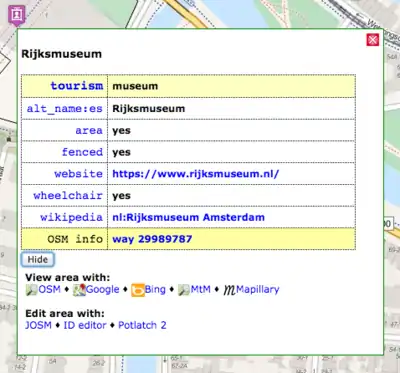Select the OSM info label cell

[x=65, y=239]
